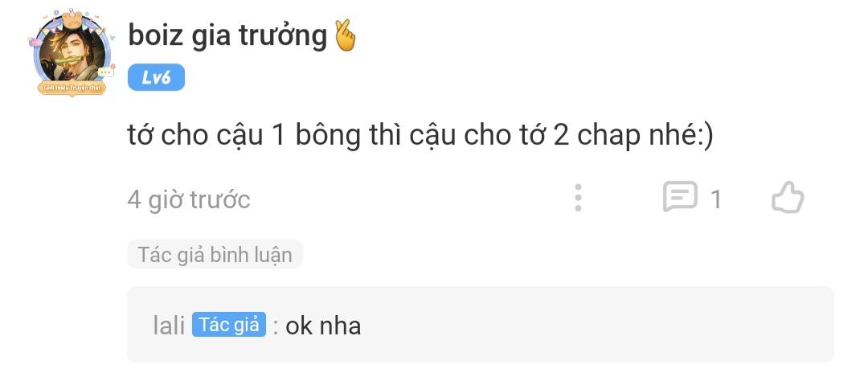
Task: Open the three-dot more options menu
Action: click(x=578, y=198)
